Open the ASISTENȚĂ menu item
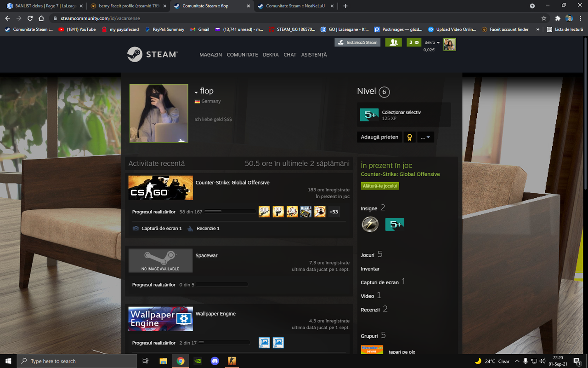The height and width of the screenshot is (368, 588). [314, 55]
